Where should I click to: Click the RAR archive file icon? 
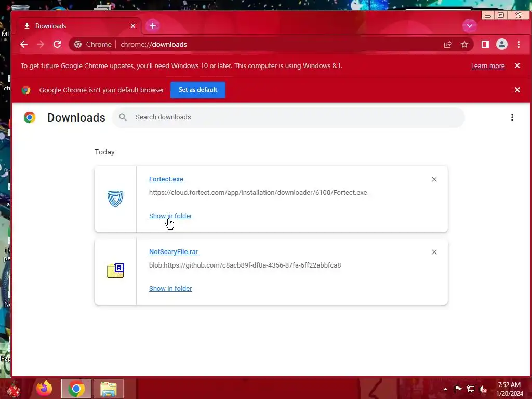click(x=115, y=270)
